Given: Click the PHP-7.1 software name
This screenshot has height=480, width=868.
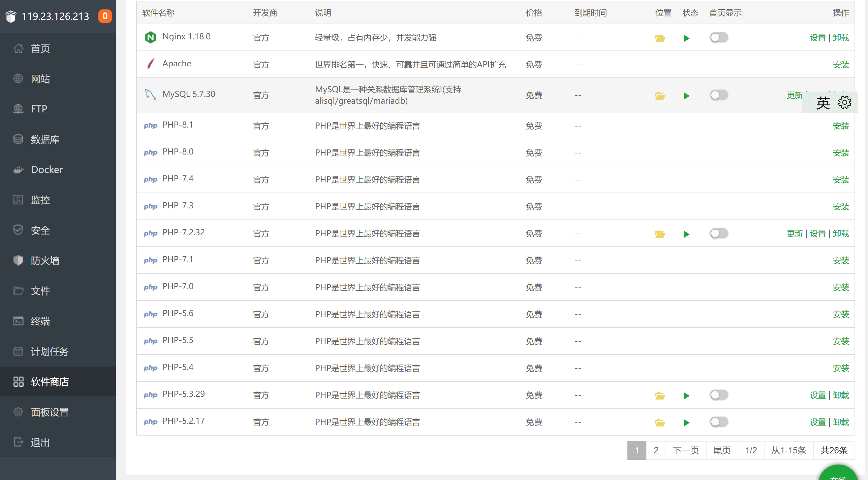Looking at the screenshot, I should [178, 260].
